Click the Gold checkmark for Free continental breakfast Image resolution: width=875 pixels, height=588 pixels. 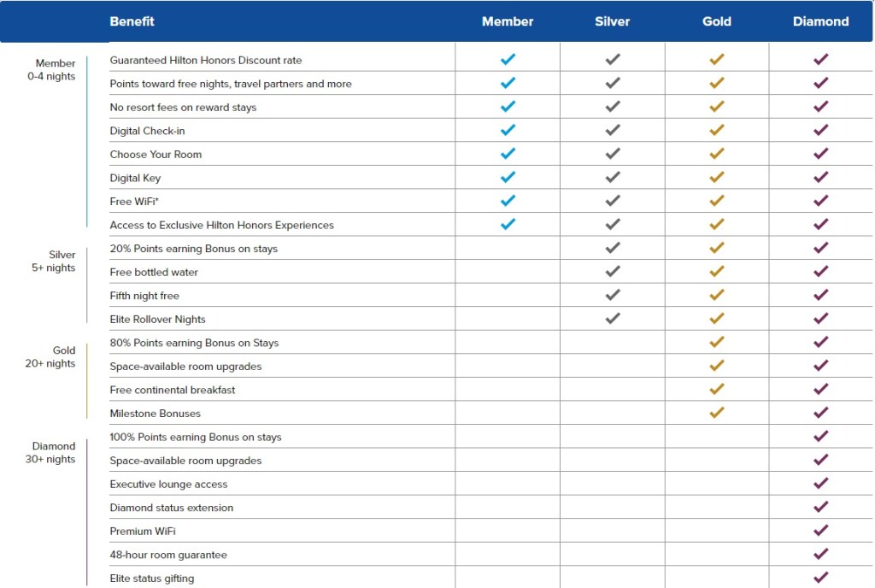(717, 390)
